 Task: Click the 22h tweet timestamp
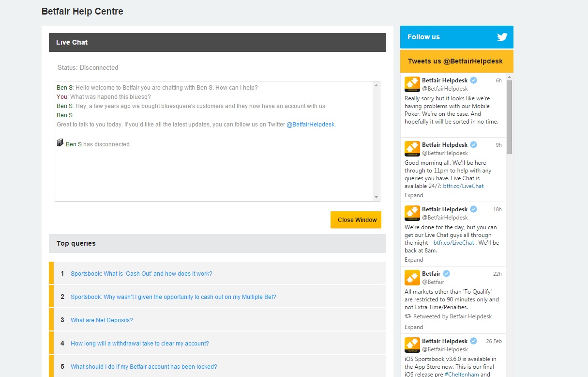coord(498,274)
